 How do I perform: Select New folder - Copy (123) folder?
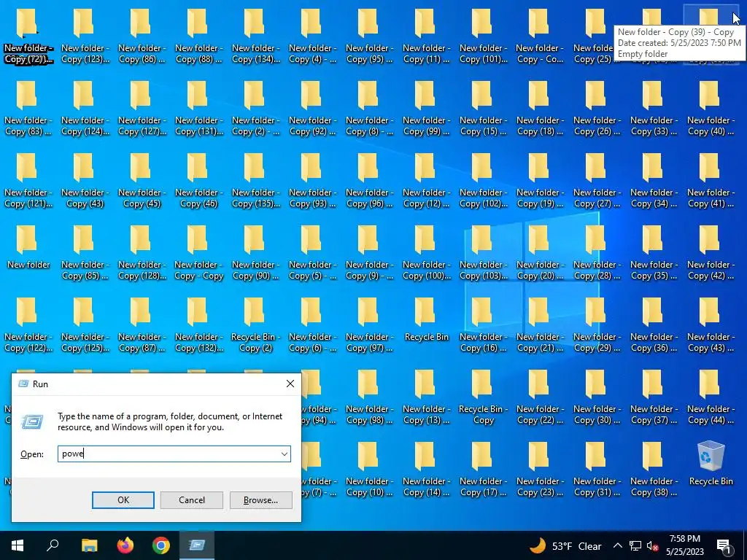tap(85, 36)
